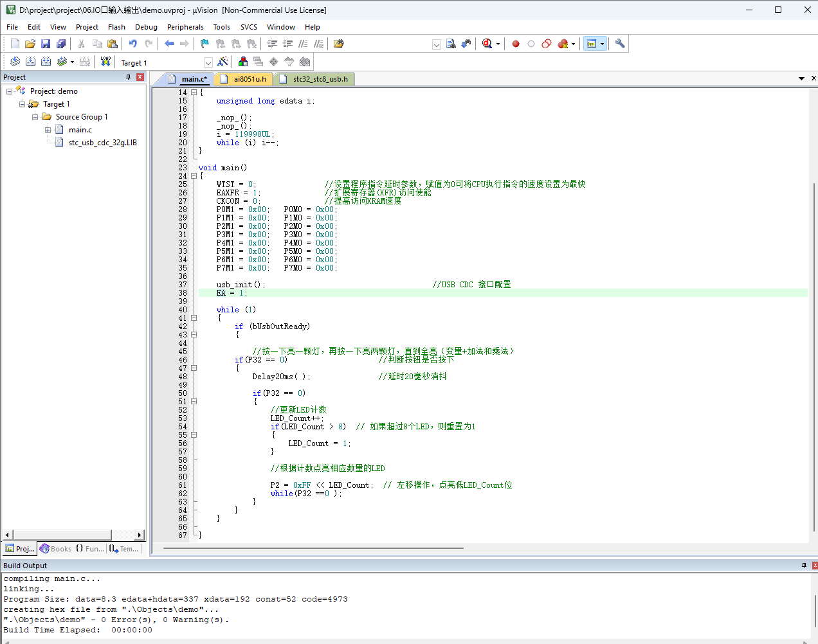The width and height of the screenshot is (818, 644).
Task: Start the debug session icon
Action: (x=487, y=44)
